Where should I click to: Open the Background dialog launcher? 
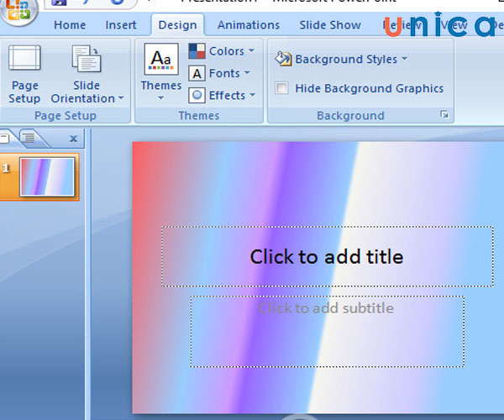tap(445, 114)
